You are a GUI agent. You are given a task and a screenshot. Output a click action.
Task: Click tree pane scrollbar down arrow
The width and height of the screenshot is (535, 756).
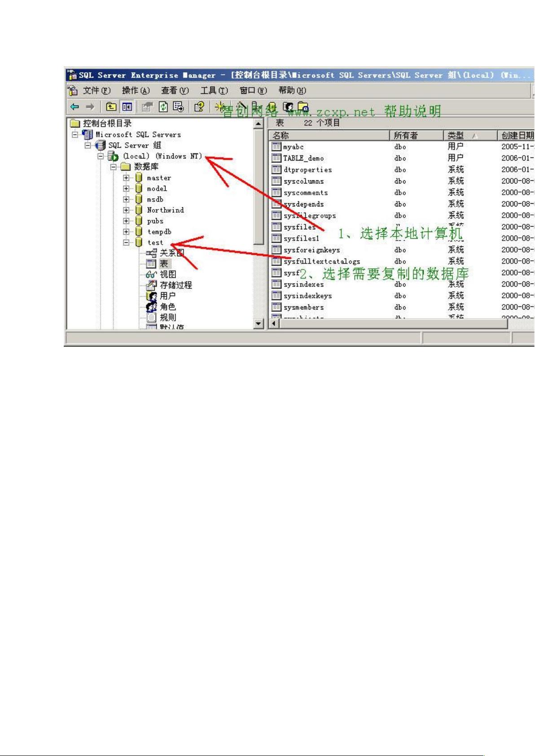(259, 323)
